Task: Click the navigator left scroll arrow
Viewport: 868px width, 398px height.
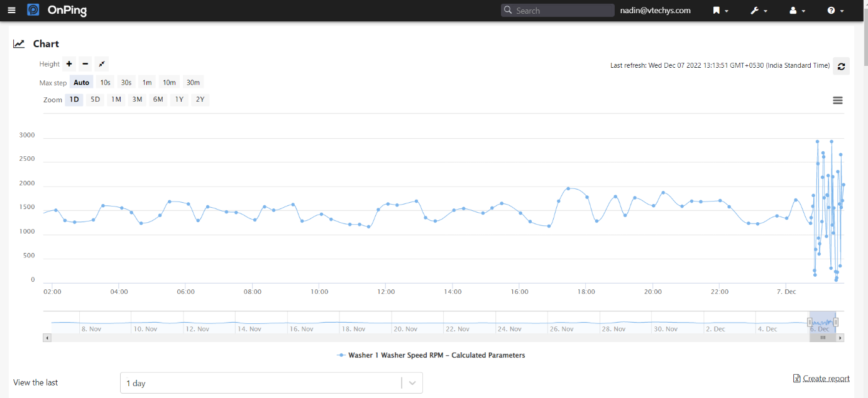Action: click(47, 338)
